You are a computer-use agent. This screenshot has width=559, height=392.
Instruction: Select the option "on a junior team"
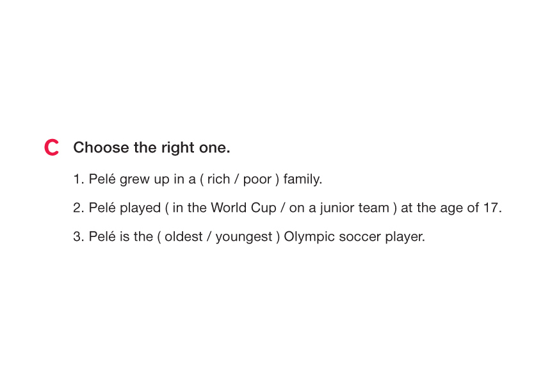pos(339,208)
